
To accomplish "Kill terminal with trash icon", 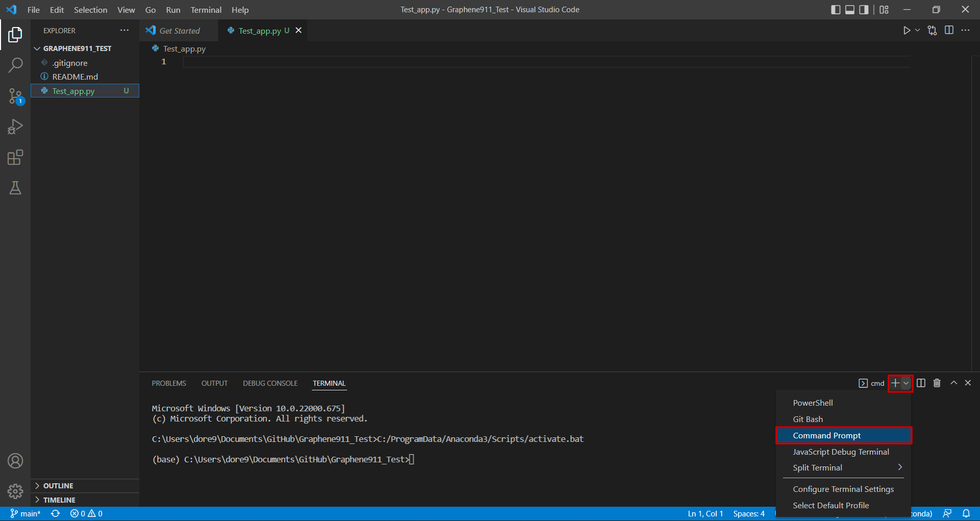I will (x=937, y=383).
